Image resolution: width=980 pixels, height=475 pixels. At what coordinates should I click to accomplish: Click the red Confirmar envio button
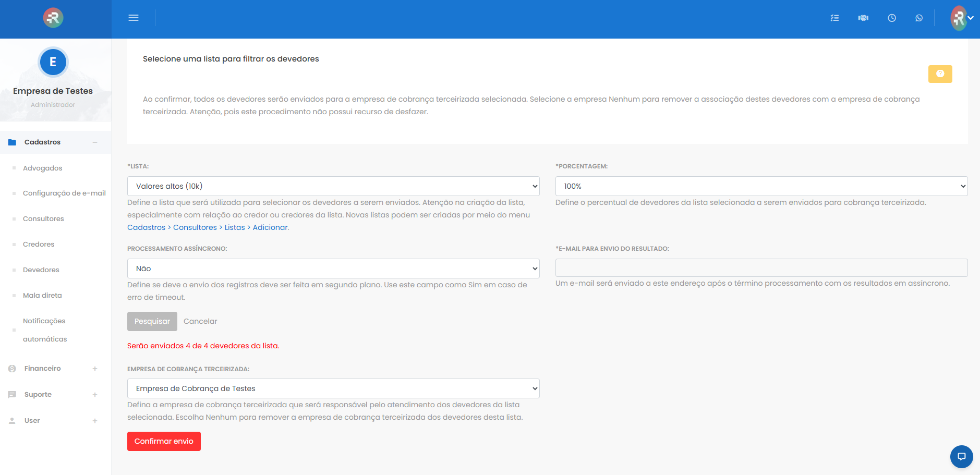coord(164,441)
